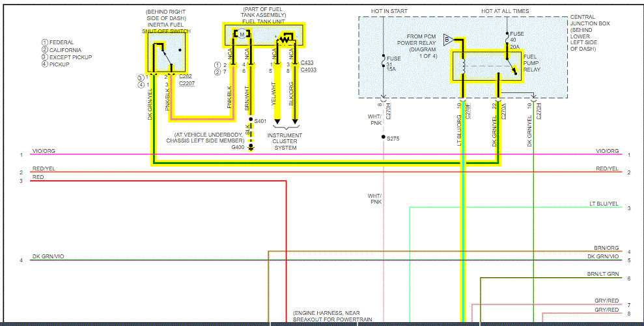The width and height of the screenshot is (644, 326).
Task: Open the C282 connector link
Action: (x=185, y=76)
